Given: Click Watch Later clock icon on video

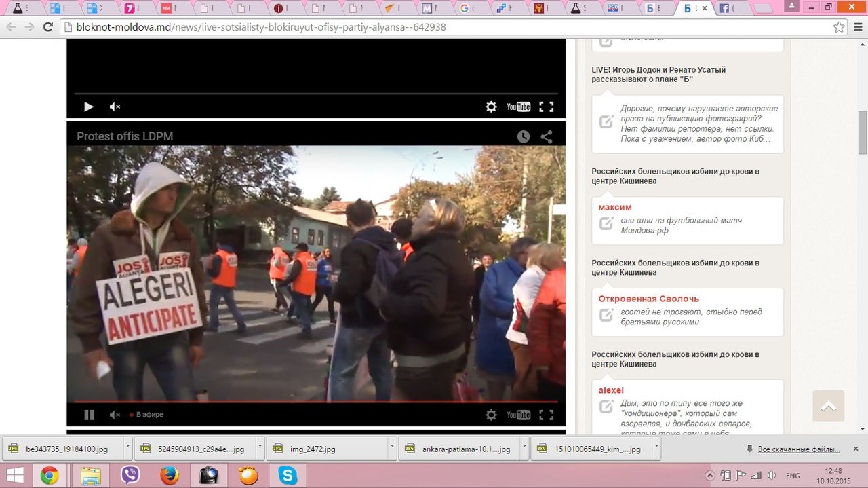Looking at the screenshot, I should (x=524, y=136).
